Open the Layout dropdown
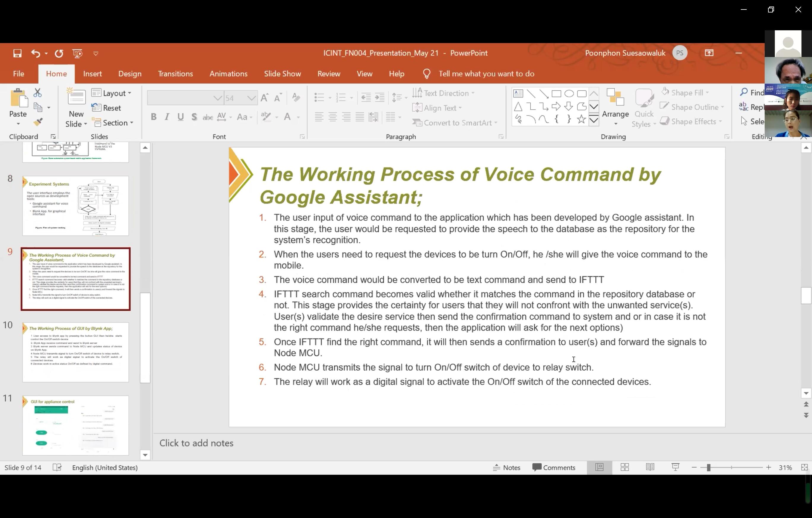The image size is (812, 518). (112, 93)
